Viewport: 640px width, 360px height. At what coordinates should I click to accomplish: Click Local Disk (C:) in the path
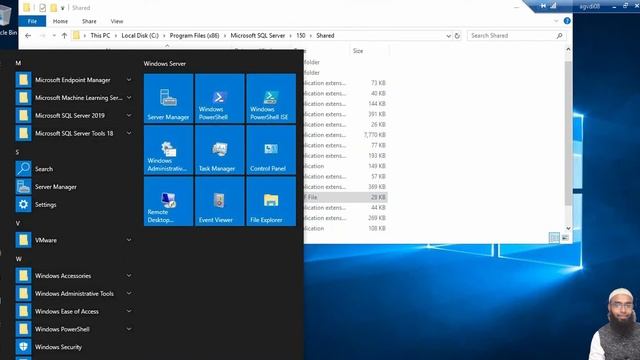coord(140,36)
